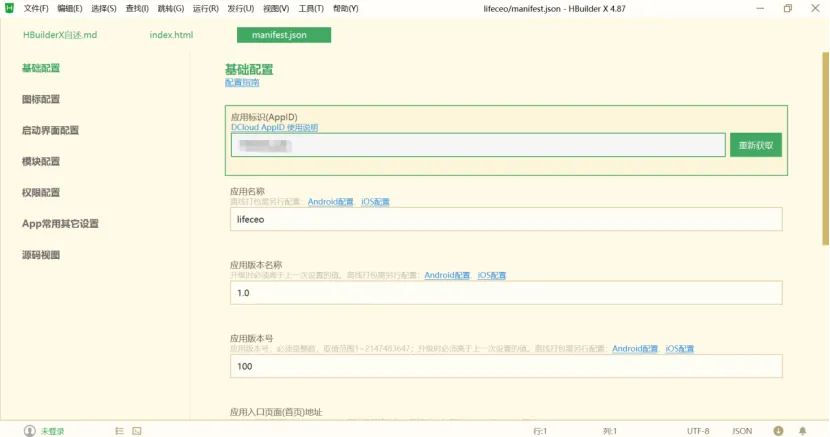Click 未登录 login status text
830x437 pixels.
[52, 431]
